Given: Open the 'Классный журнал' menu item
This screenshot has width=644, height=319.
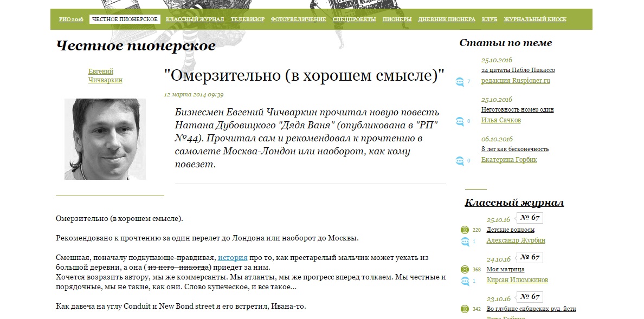Looking at the screenshot, I should [195, 19].
